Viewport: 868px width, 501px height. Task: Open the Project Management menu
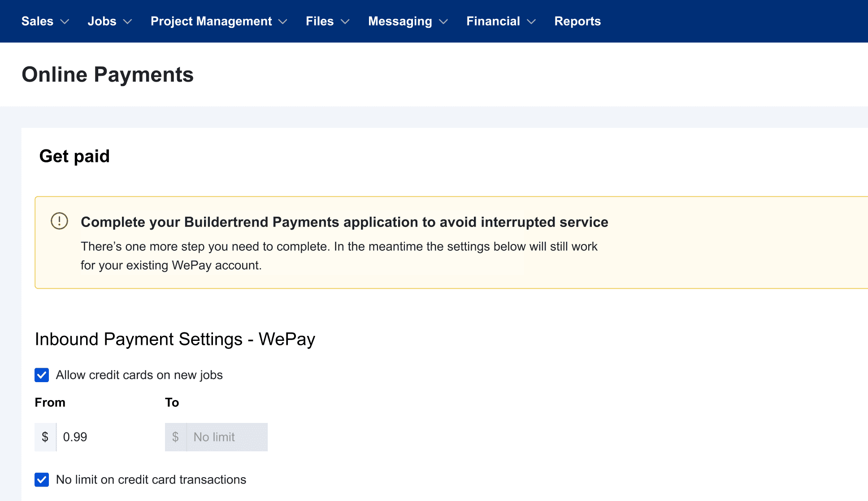click(x=211, y=21)
